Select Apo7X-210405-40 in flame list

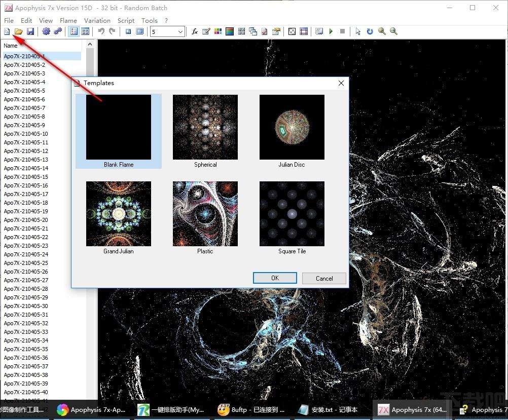(x=26, y=392)
